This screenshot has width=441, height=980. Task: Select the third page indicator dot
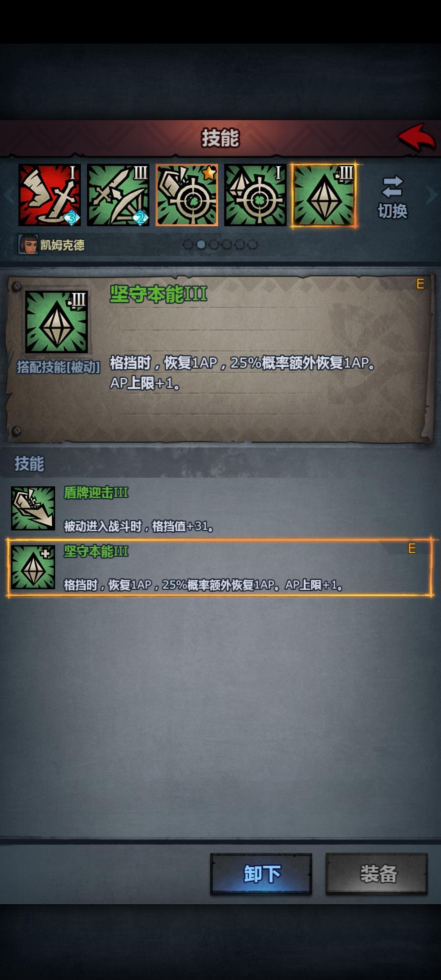click(214, 245)
